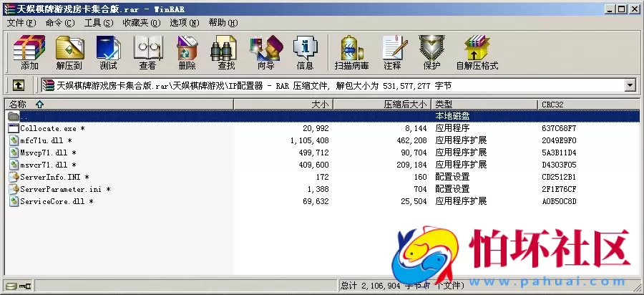
Task: Open the 查看 (View) tool
Action: (147, 52)
